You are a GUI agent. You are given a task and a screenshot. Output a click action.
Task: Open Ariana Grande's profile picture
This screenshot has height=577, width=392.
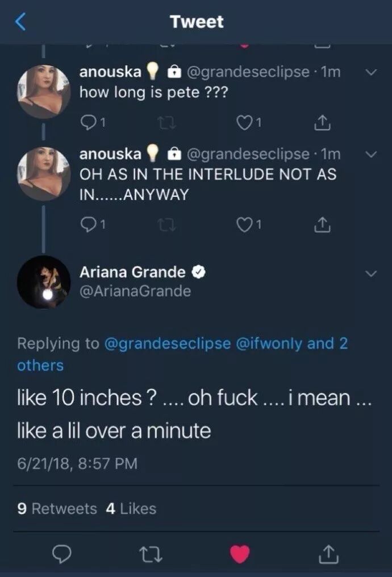pos(44,283)
